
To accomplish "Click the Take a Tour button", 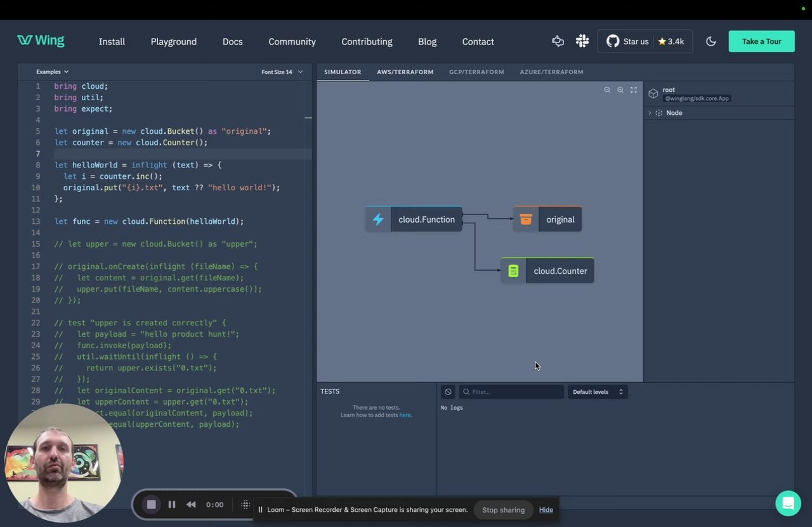I will [761, 41].
